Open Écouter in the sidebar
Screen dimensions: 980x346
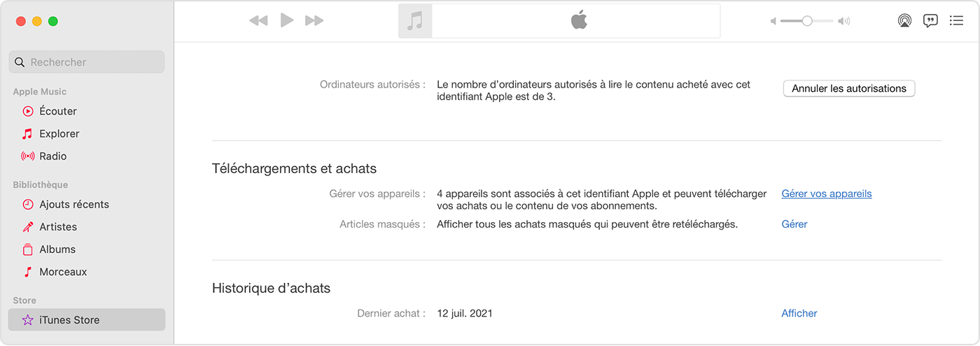(x=57, y=111)
